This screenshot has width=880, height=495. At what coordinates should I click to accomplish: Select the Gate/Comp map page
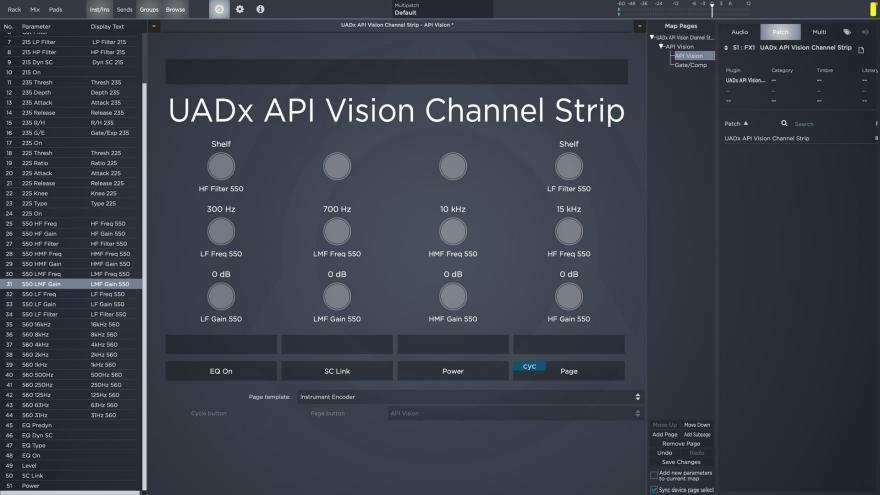pos(690,65)
